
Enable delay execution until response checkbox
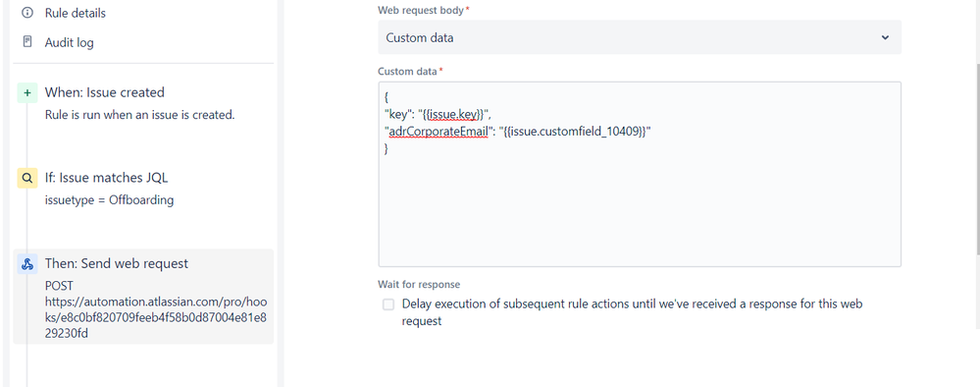click(x=388, y=304)
